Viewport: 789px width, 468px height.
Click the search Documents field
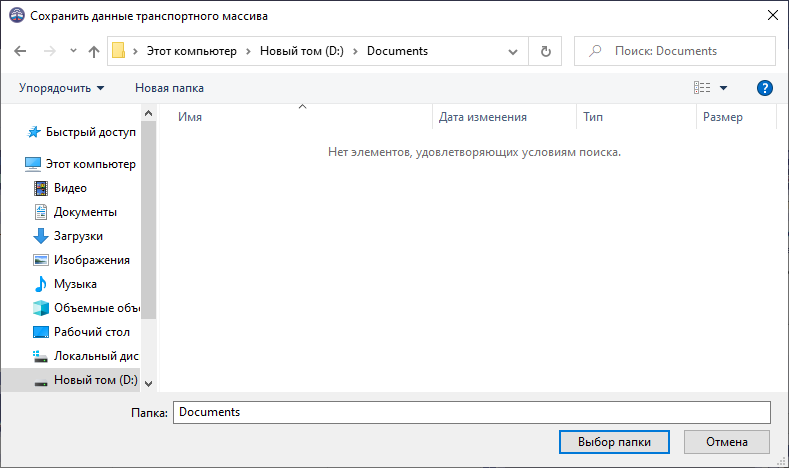(675, 51)
